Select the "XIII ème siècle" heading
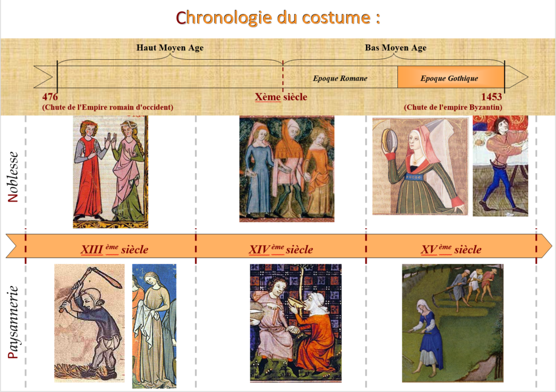Screen dimensions: 556x392 [114, 249]
